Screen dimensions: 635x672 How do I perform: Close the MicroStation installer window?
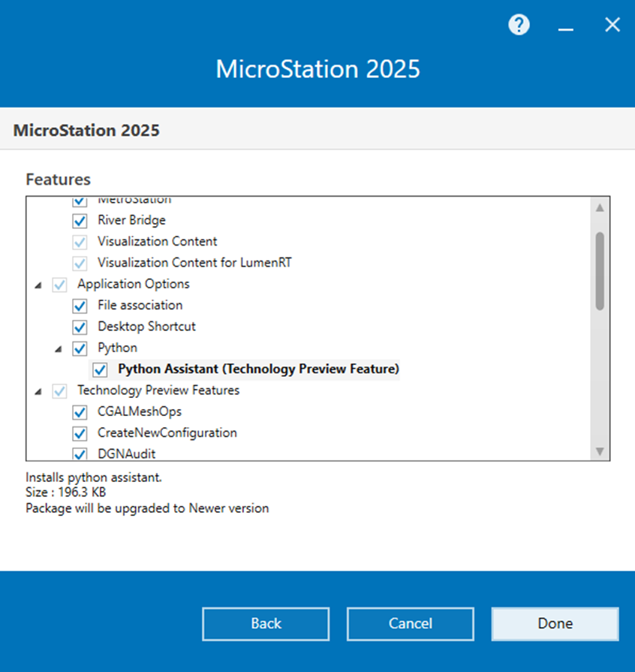tap(612, 25)
